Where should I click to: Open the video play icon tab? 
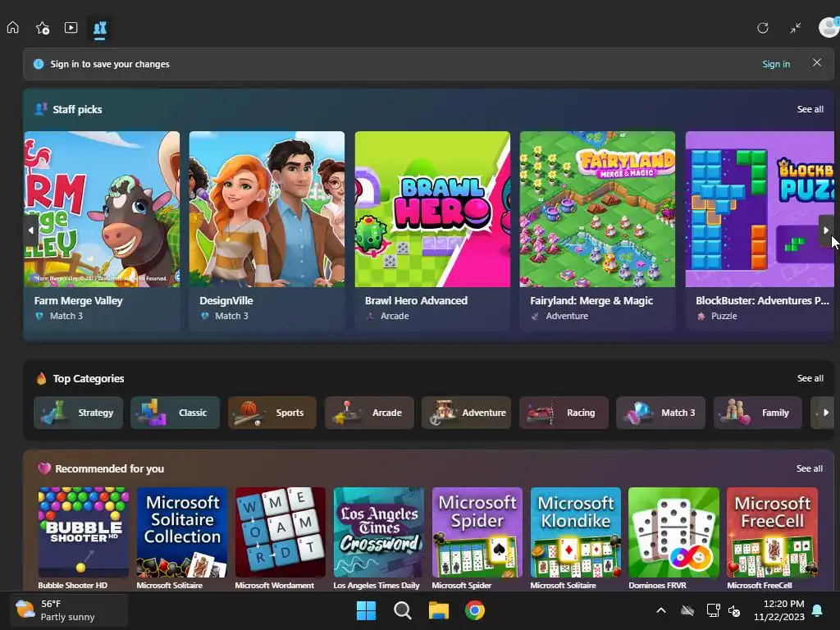pyautogui.click(x=71, y=27)
